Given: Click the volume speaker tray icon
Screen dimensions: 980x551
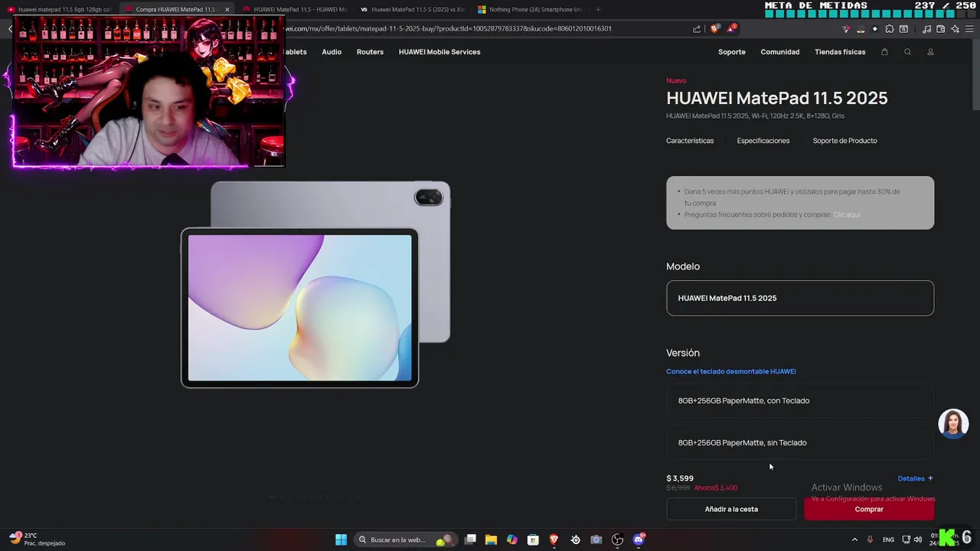Looking at the screenshot, I should pos(917,540).
